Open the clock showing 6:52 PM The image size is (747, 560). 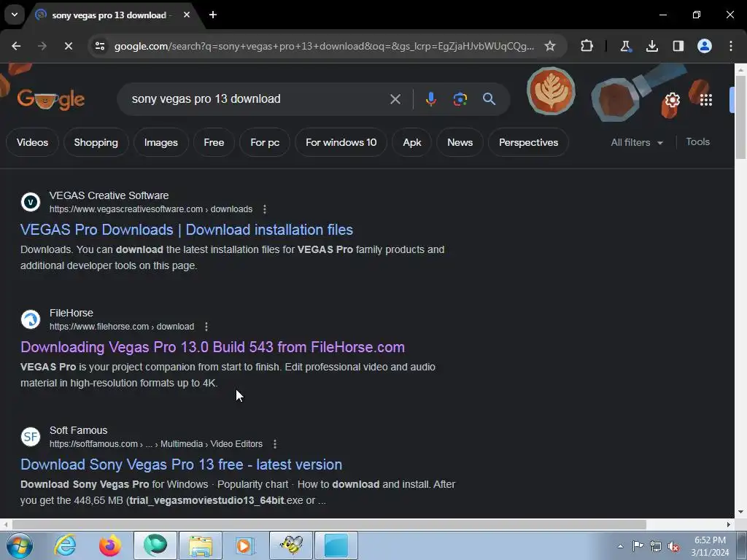(710, 546)
